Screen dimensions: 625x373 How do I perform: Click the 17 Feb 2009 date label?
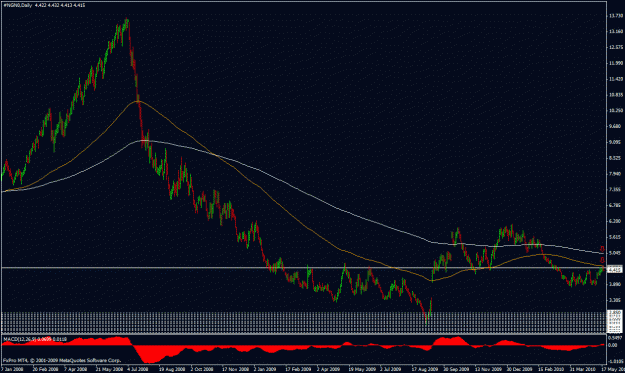pos(298,369)
